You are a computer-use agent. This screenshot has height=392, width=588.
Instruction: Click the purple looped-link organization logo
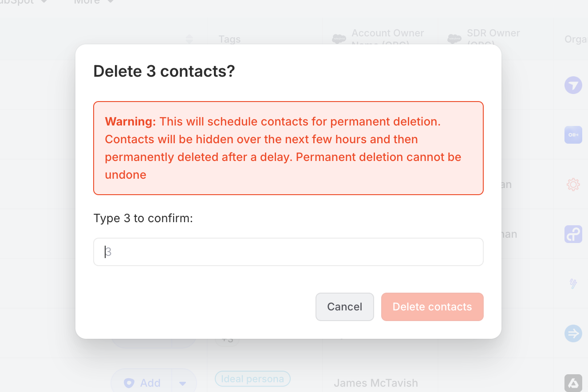[573, 234]
